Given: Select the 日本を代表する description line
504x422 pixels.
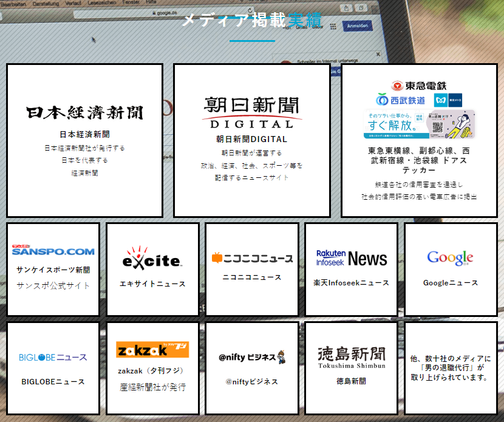Looking at the screenshot, I should 85,160.
